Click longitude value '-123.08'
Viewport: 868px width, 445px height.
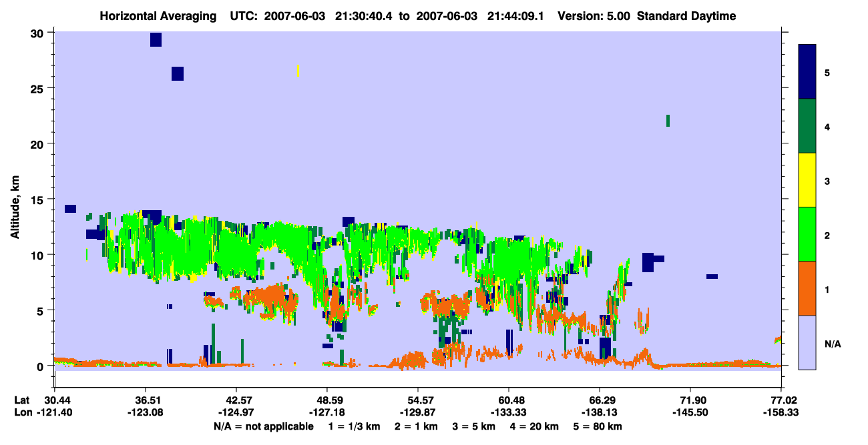[x=145, y=412]
